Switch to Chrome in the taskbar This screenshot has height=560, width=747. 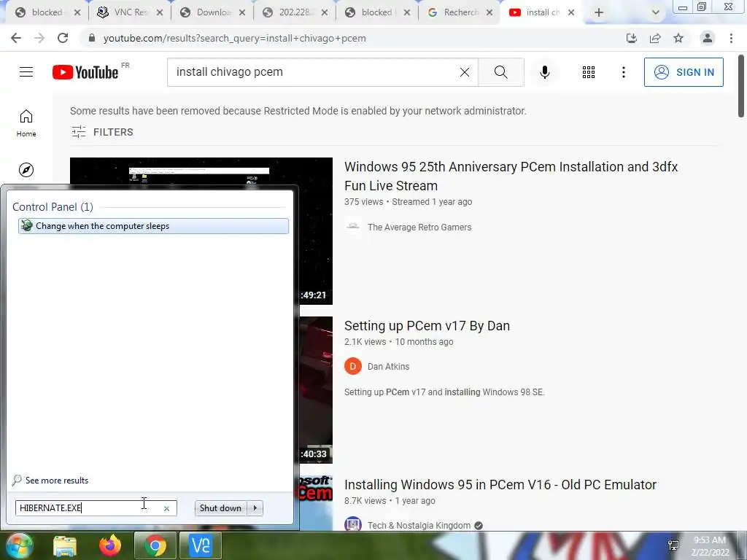click(x=155, y=545)
